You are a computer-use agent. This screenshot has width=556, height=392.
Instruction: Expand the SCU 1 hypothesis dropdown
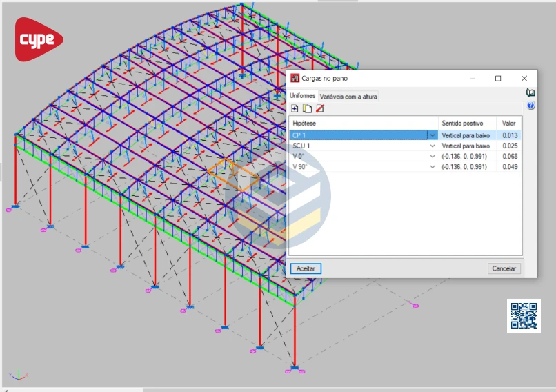pyautogui.click(x=433, y=146)
